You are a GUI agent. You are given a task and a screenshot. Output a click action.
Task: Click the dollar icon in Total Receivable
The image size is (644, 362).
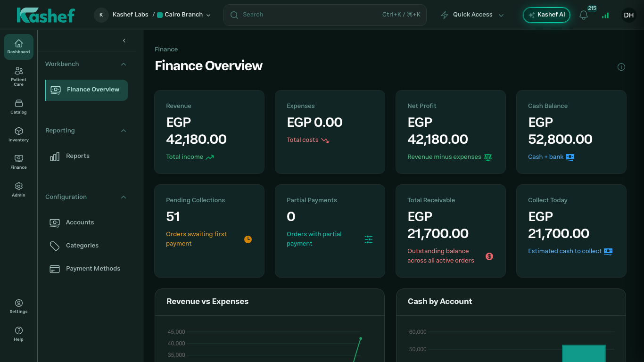coord(489,256)
